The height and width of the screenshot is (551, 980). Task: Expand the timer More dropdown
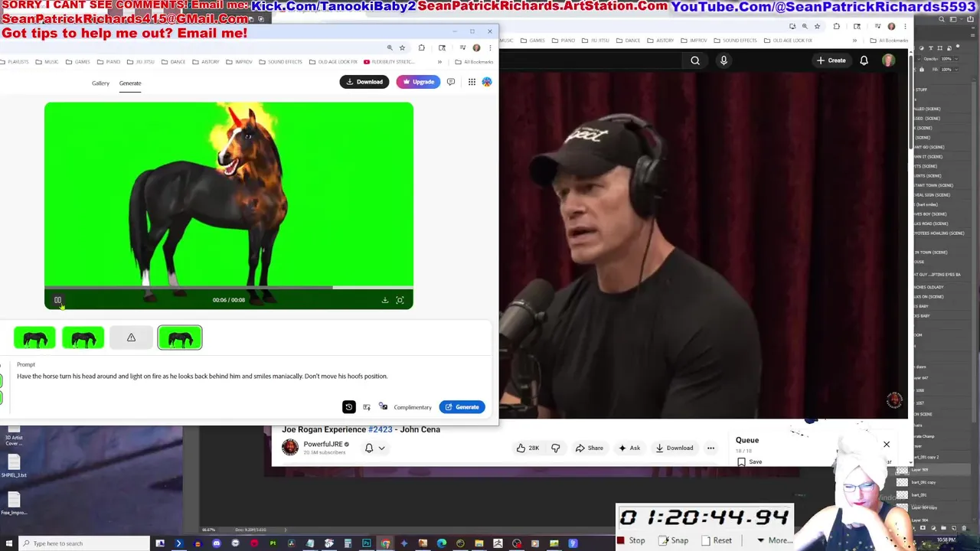(x=775, y=540)
